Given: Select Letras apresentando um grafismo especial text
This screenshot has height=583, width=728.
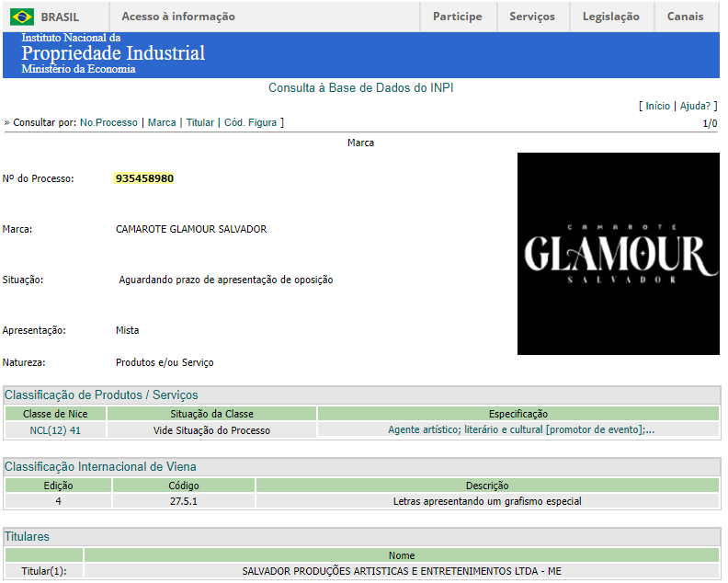Looking at the screenshot, I should 487,501.
